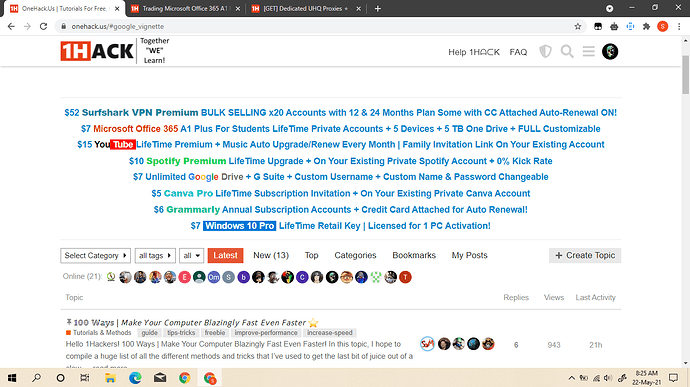Image resolution: width=690 pixels, height=387 pixels.
Task: Click the 'improve-performance' tag
Action: (x=266, y=333)
